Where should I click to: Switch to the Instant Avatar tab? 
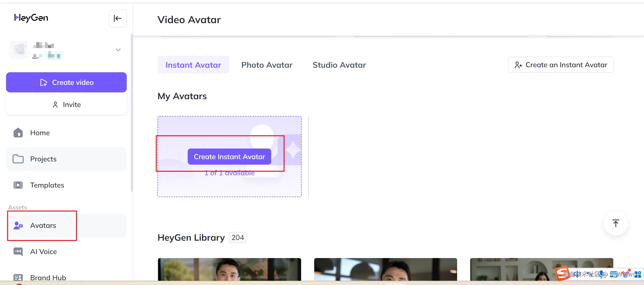[193, 65]
